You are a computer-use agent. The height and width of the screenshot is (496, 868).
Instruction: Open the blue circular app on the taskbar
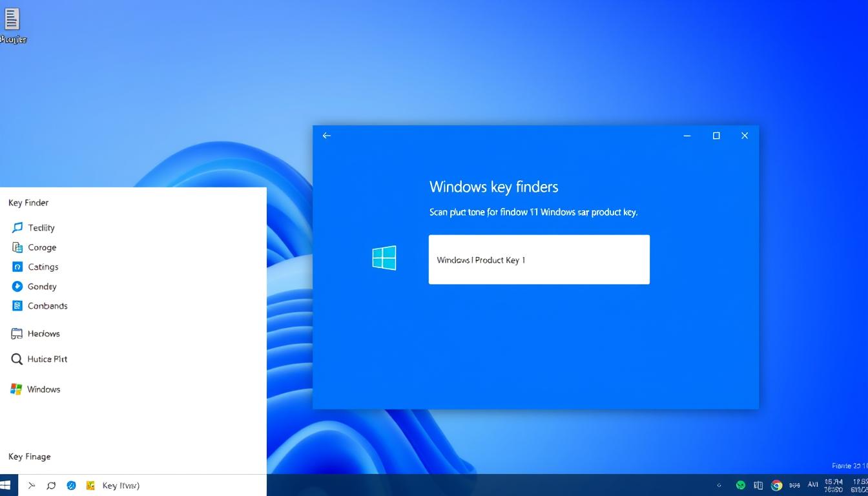pos(72,486)
